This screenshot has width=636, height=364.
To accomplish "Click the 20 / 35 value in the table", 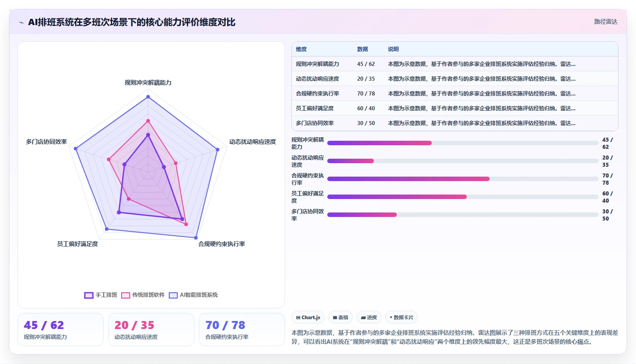I will click(x=366, y=79).
